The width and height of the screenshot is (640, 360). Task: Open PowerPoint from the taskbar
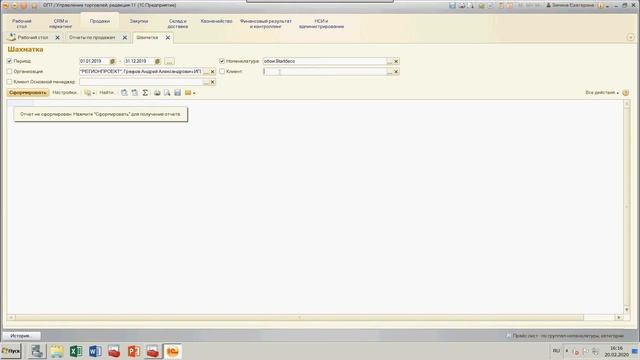[133, 351]
